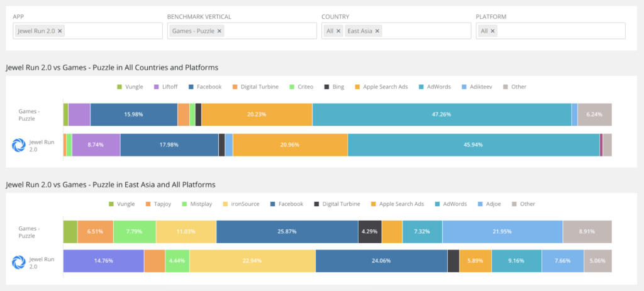The width and height of the screenshot is (644, 291).
Task: Select the 8.91% Other bar segment
Action: (x=587, y=231)
